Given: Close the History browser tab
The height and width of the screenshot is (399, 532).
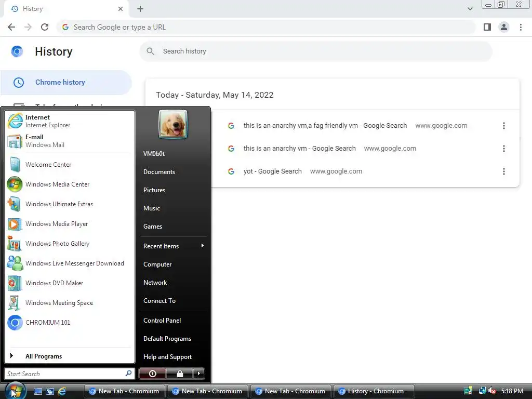Looking at the screenshot, I should click(x=121, y=9).
